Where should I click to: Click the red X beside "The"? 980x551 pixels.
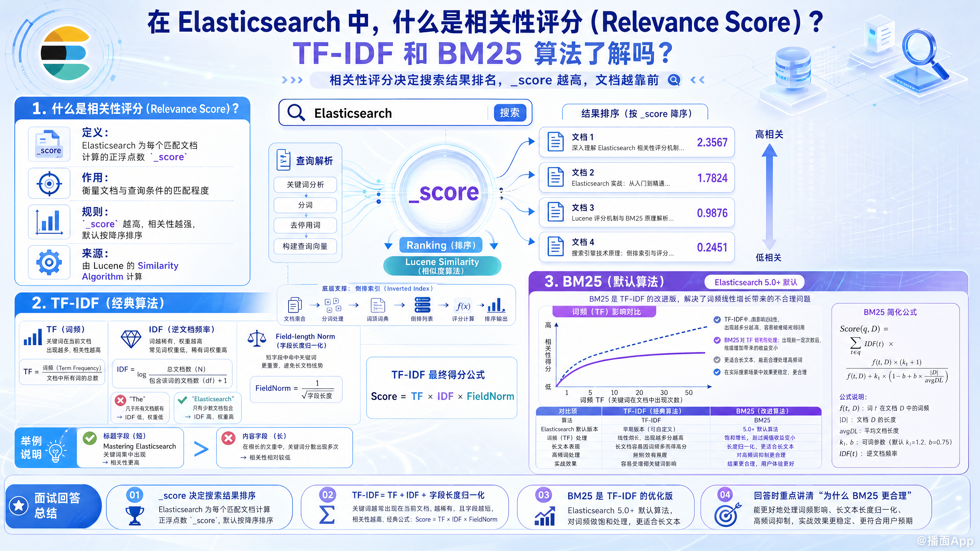121,400
